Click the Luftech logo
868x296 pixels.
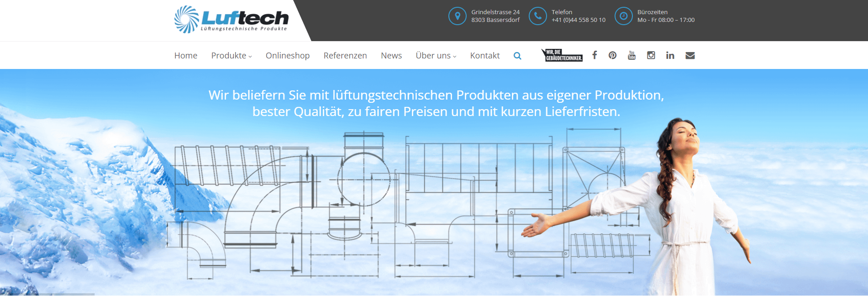click(x=231, y=20)
